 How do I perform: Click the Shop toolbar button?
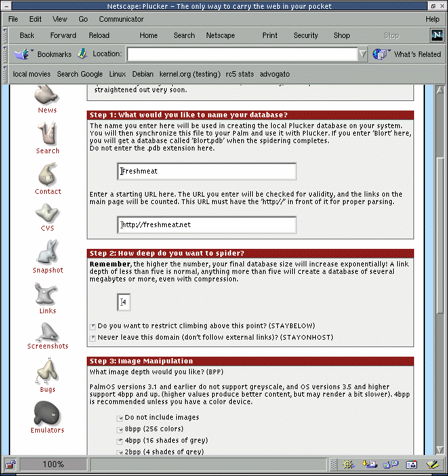click(x=342, y=35)
